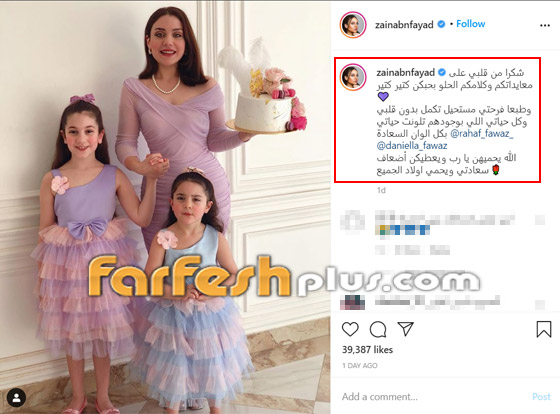The image size is (560, 414).
Task: Show tagged people icon on photo
Action: (16, 398)
